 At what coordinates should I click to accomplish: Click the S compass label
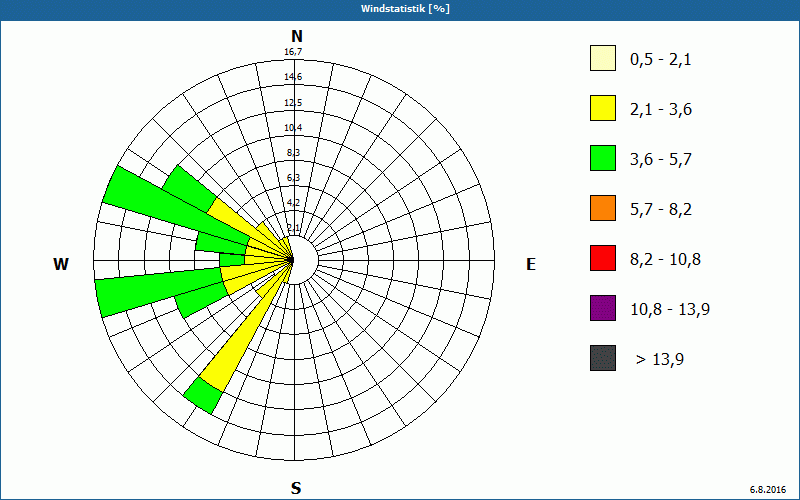pyautogui.click(x=296, y=489)
